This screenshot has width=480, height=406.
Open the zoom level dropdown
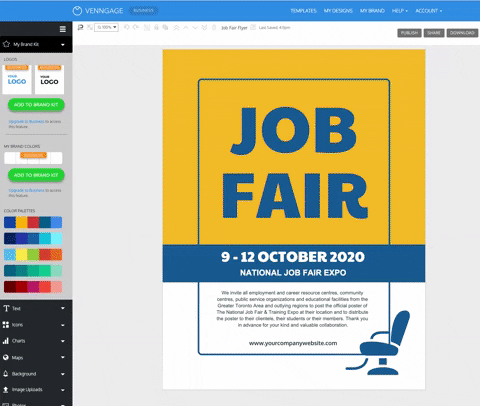[107, 27]
